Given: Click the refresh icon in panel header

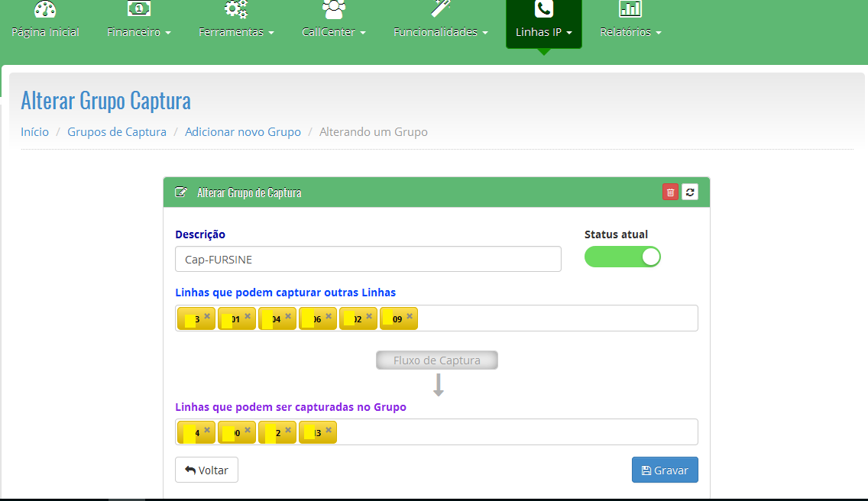Looking at the screenshot, I should click(x=690, y=192).
